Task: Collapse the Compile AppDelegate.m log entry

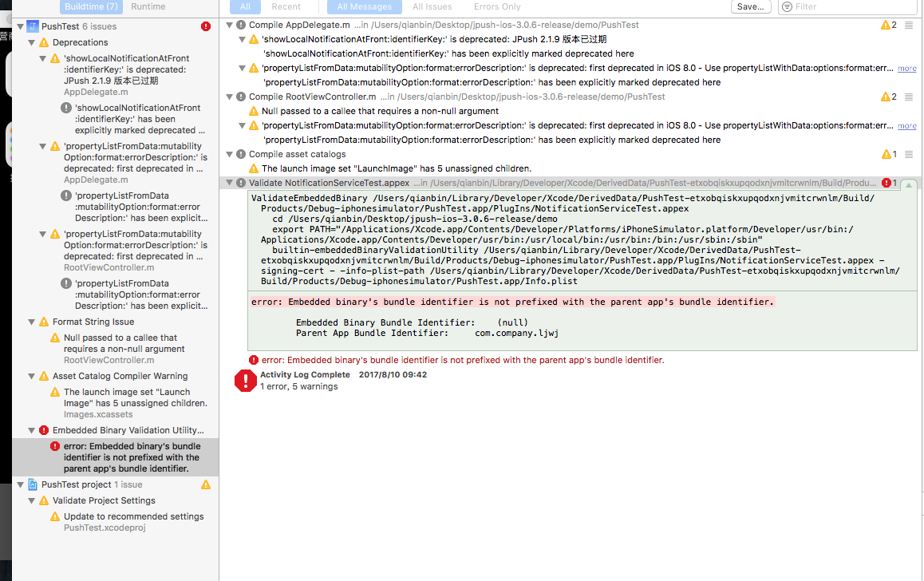Action: pyautogui.click(x=230, y=25)
